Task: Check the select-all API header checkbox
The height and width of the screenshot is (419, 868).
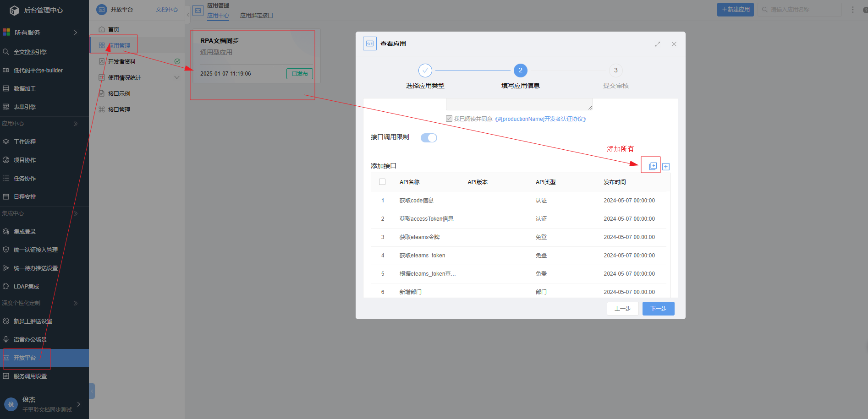Action: pos(382,182)
